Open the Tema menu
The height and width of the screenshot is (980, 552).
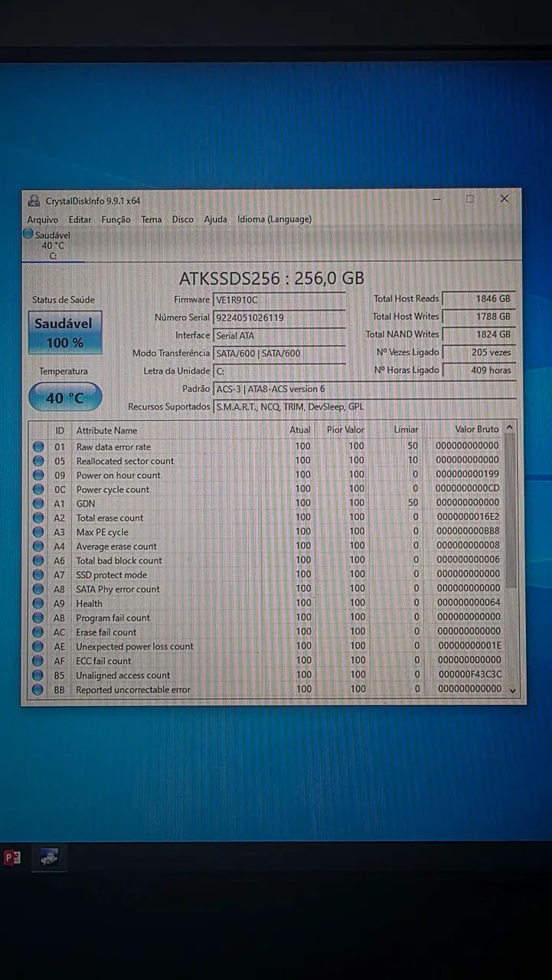coord(152,220)
